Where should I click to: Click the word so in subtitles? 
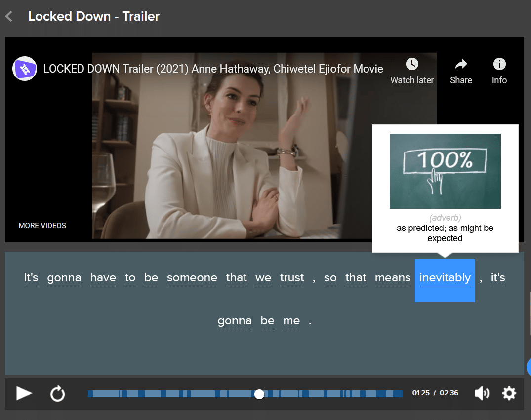[330, 278]
